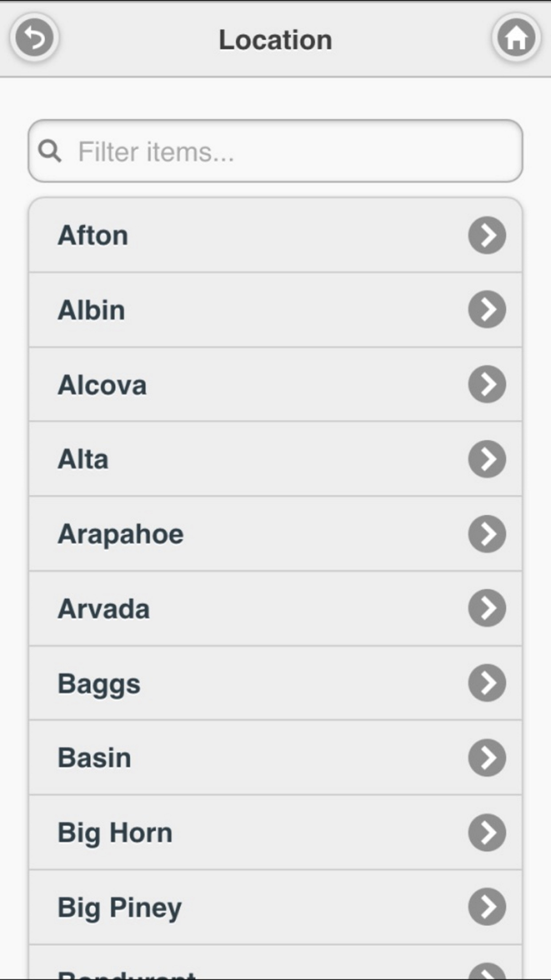Expand Arvada with its chevron
Image resolution: width=551 pixels, height=980 pixels.
[x=487, y=609]
